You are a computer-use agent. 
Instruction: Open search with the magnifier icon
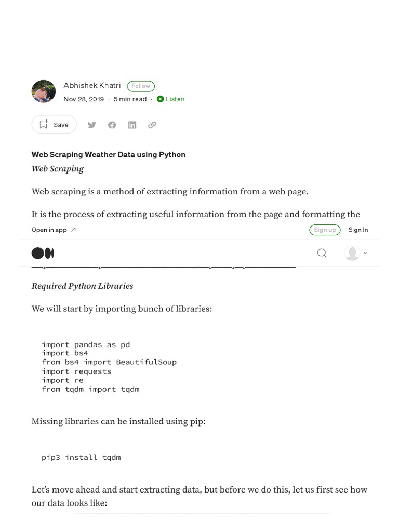click(x=322, y=253)
